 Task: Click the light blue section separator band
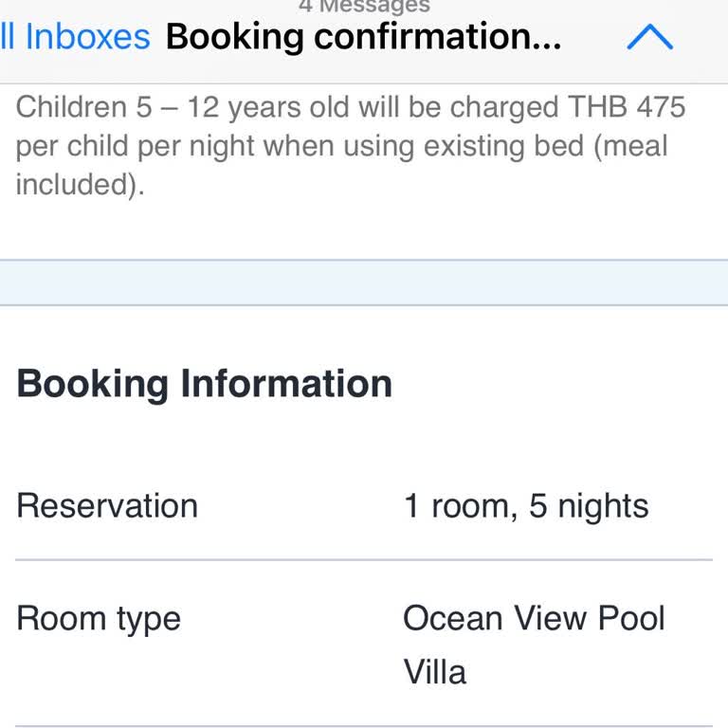[364, 282]
